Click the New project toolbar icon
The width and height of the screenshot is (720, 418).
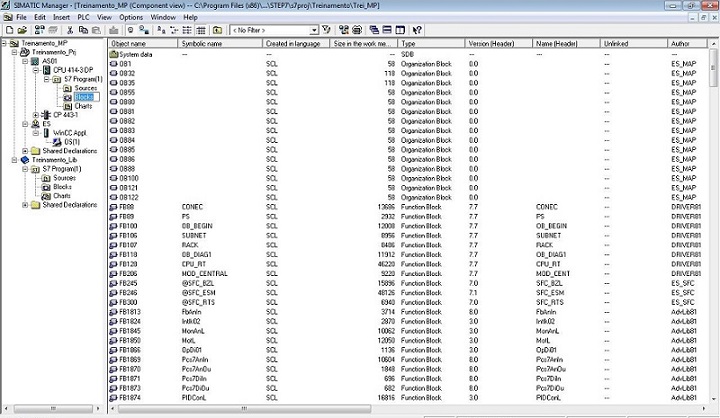coord(9,30)
